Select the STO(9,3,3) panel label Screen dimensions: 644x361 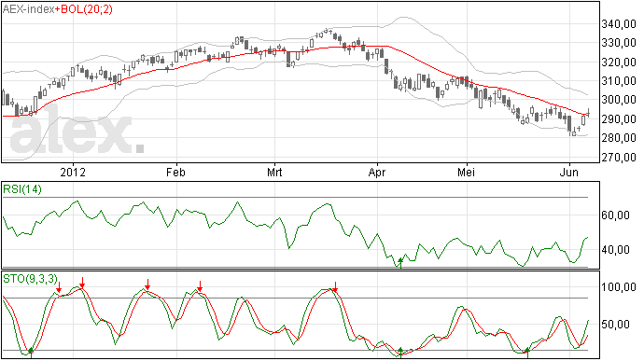pyautogui.click(x=30, y=279)
